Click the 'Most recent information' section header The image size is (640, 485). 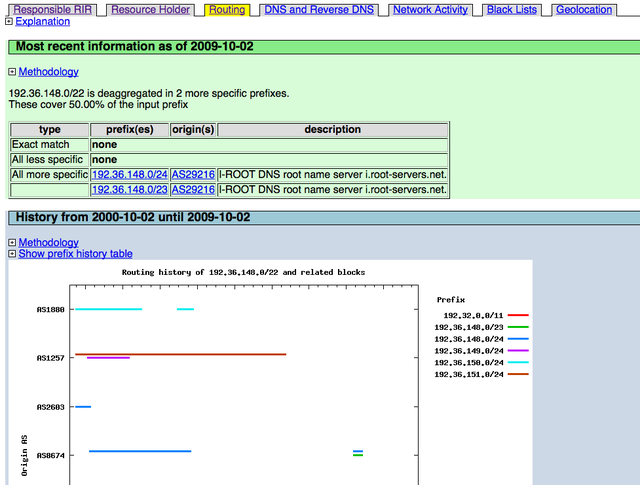pyautogui.click(x=324, y=47)
